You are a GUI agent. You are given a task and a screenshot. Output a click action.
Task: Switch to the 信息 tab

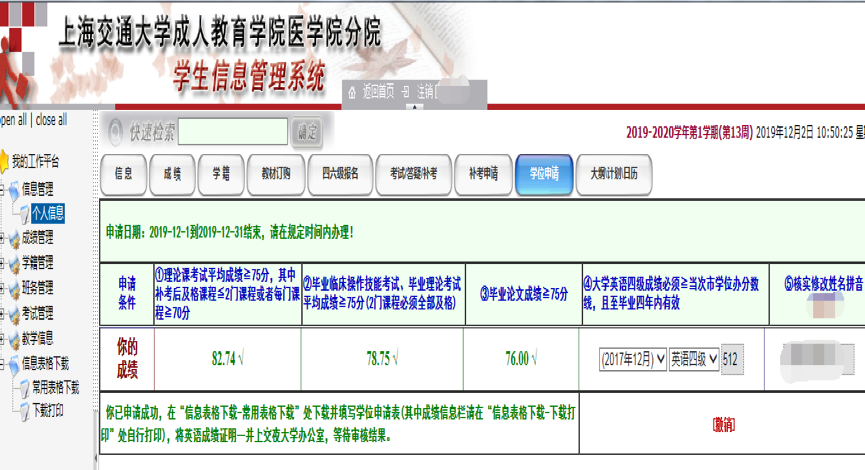pyautogui.click(x=124, y=174)
